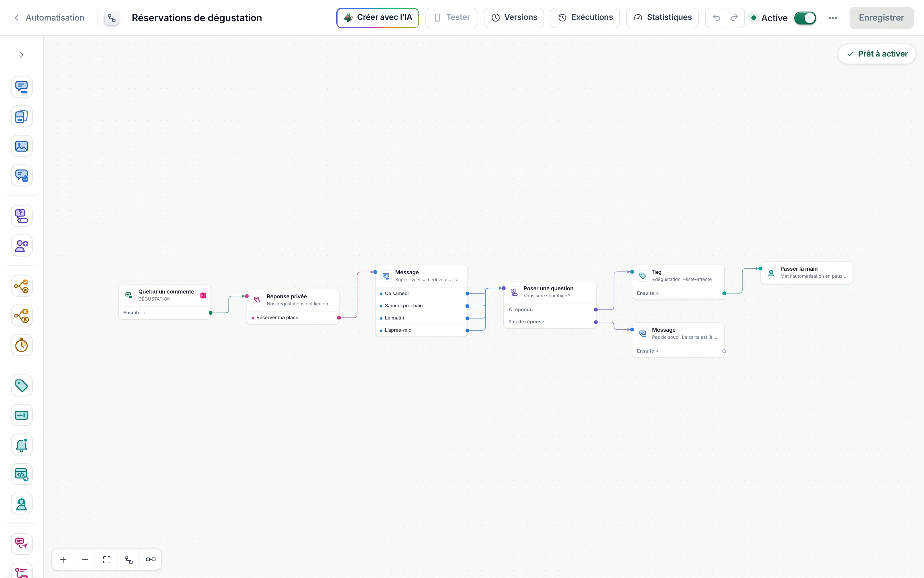Image resolution: width=924 pixels, height=578 pixels.
Task: Click the empty output port of last Message
Action: (724, 351)
